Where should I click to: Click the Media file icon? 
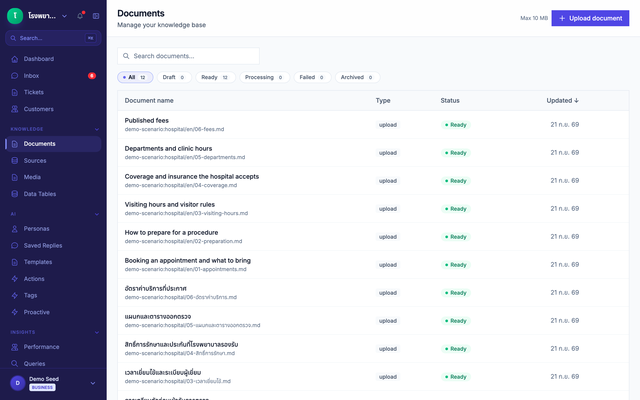pyautogui.click(x=15, y=177)
